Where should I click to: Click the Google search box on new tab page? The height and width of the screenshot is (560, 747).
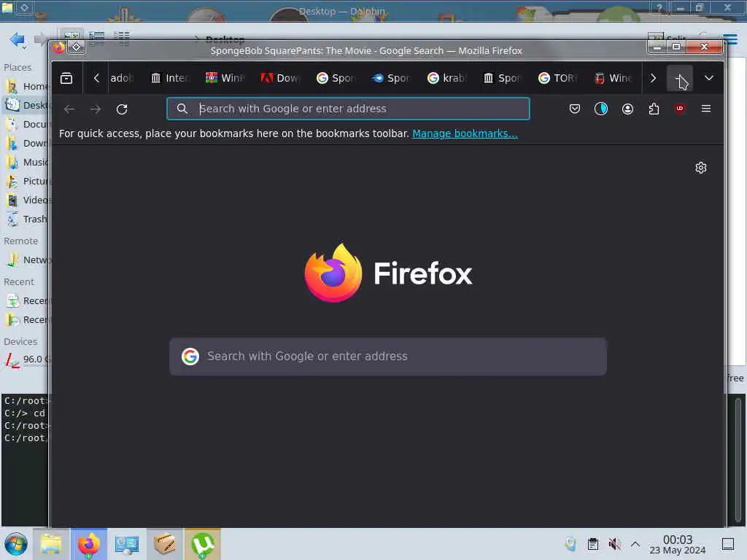point(388,357)
